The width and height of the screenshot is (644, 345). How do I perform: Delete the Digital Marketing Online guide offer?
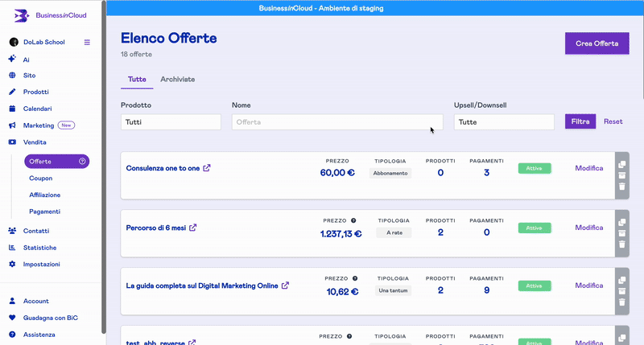[x=621, y=302]
